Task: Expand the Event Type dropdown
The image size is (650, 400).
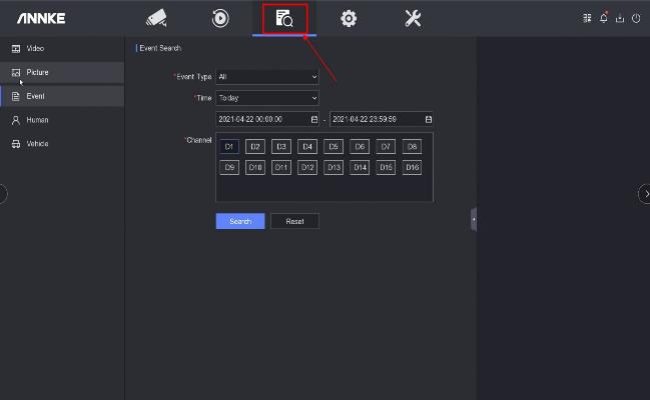Action: [267, 77]
